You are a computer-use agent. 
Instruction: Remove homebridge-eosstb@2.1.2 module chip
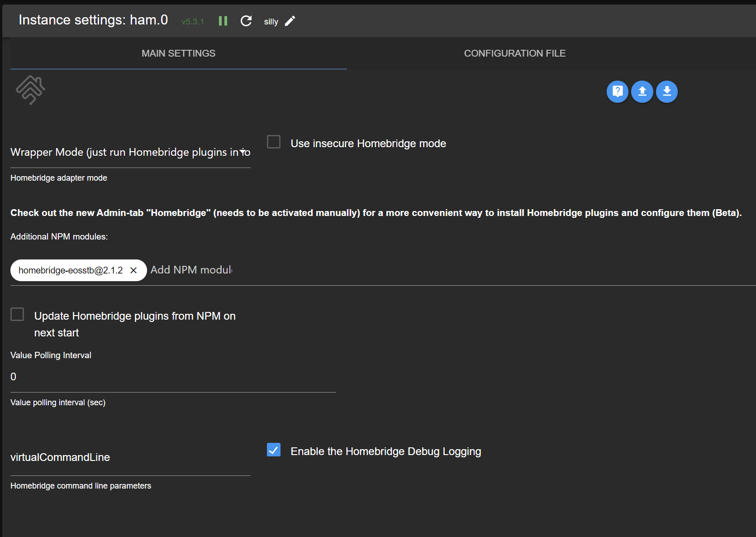(x=133, y=270)
